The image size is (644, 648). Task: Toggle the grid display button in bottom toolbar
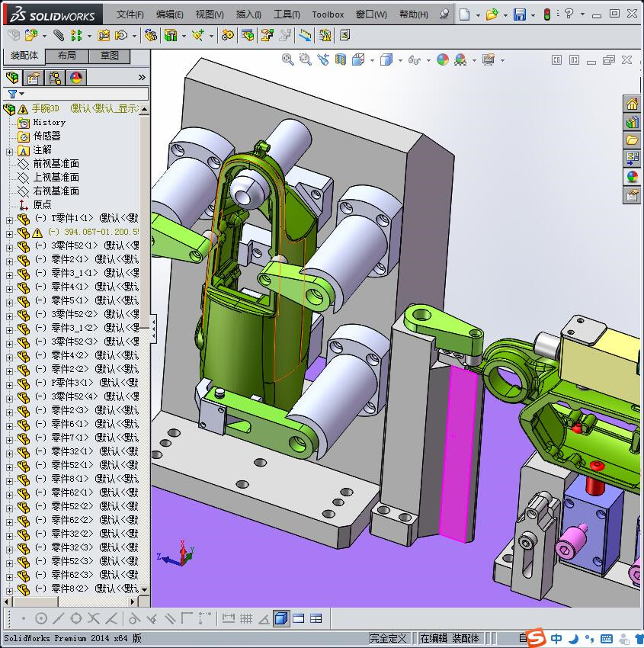pyautogui.click(x=245, y=618)
